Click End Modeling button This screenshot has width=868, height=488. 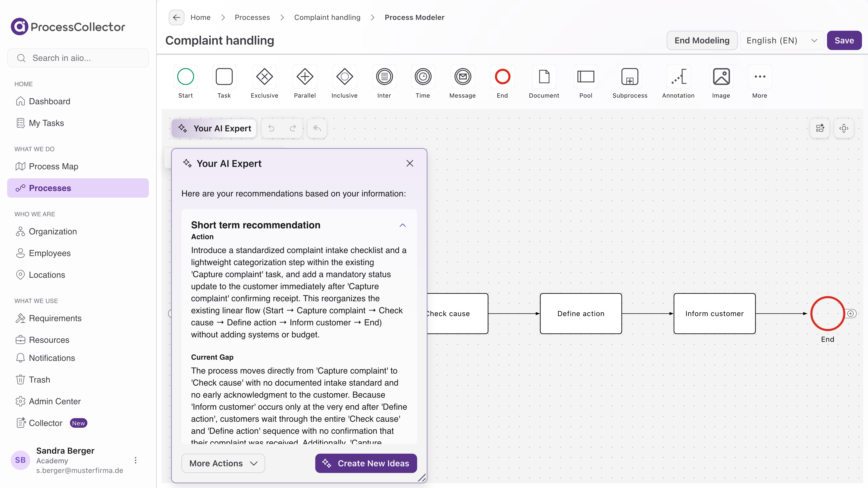coord(702,40)
